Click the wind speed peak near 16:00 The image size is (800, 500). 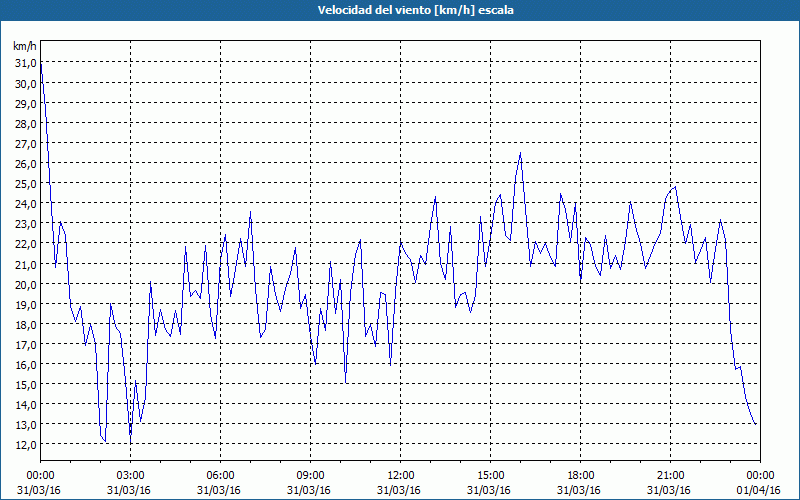[x=520, y=153]
